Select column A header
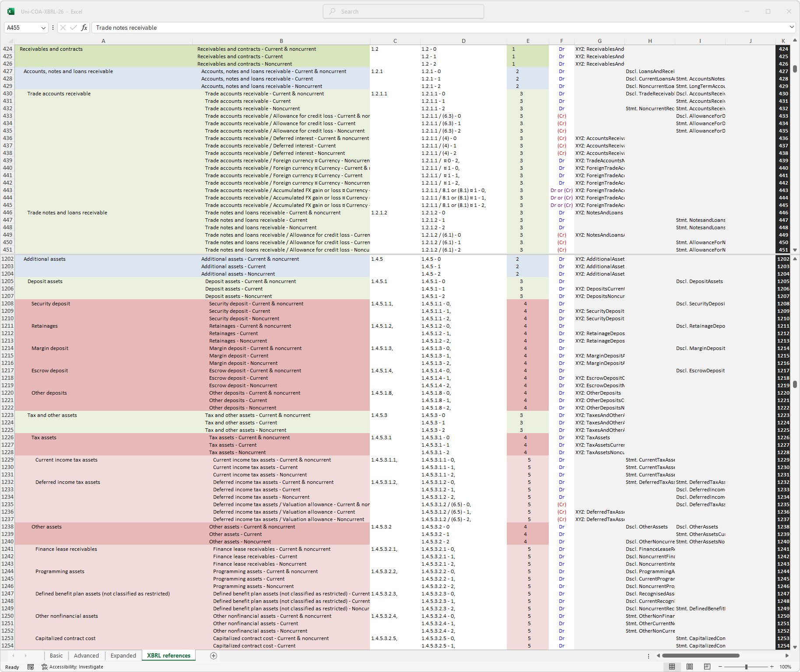Image resolution: width=800 pixels, height=672 pixels. point(103,41)
